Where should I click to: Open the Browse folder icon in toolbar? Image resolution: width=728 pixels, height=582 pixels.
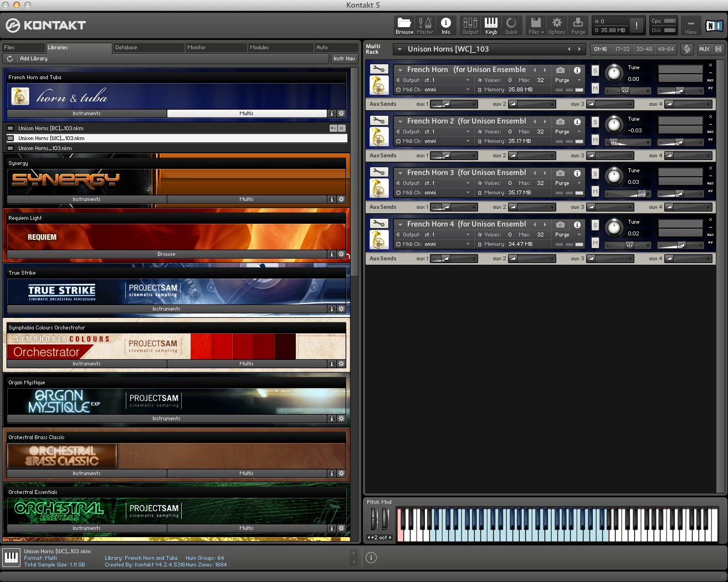coord(404,25)
